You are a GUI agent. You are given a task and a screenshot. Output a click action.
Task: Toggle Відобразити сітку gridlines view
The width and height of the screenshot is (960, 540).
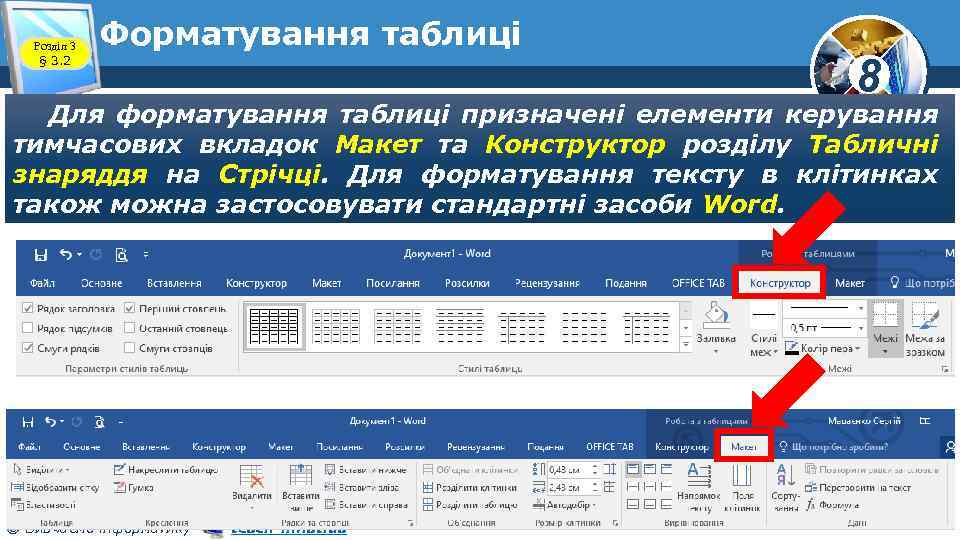[54, 488]
